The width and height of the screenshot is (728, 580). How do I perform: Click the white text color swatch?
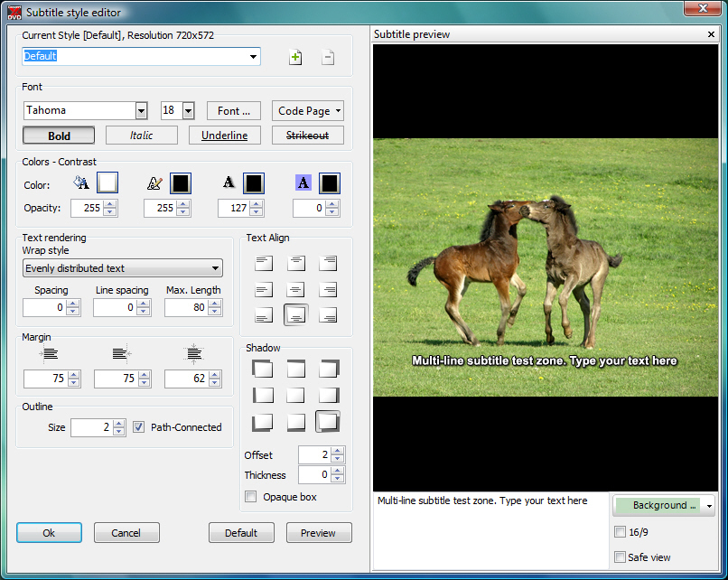click(x=107, y=183)
